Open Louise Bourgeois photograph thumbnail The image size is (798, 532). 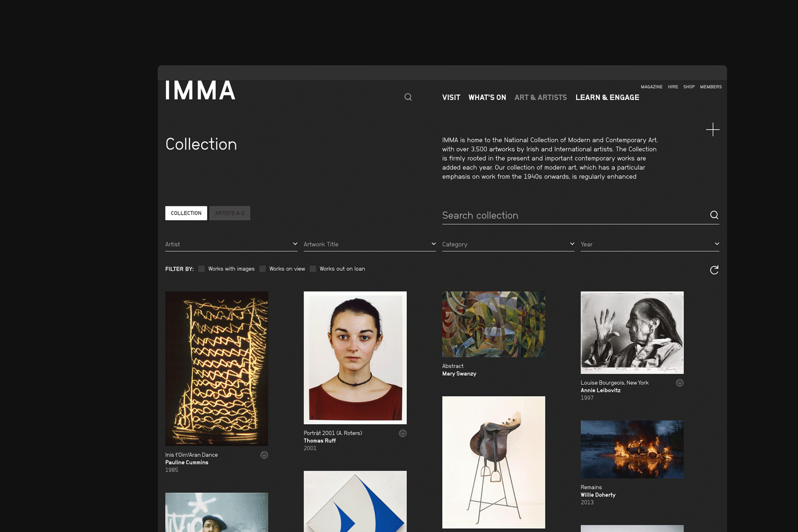tap(632, 332)
